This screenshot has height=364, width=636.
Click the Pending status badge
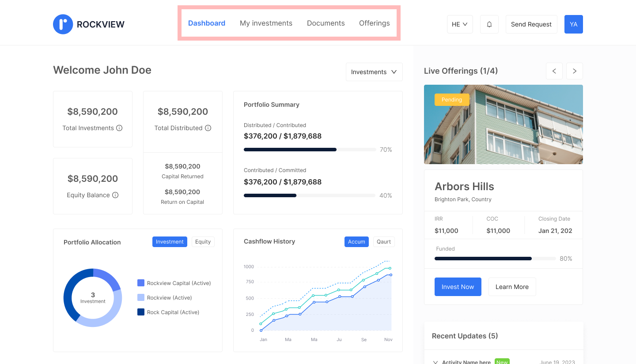(x=452, y=100)
